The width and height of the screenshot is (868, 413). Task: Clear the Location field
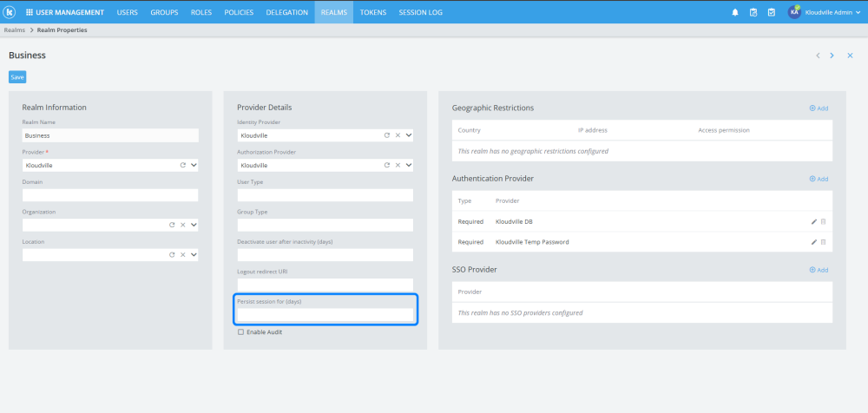point(182,255)
